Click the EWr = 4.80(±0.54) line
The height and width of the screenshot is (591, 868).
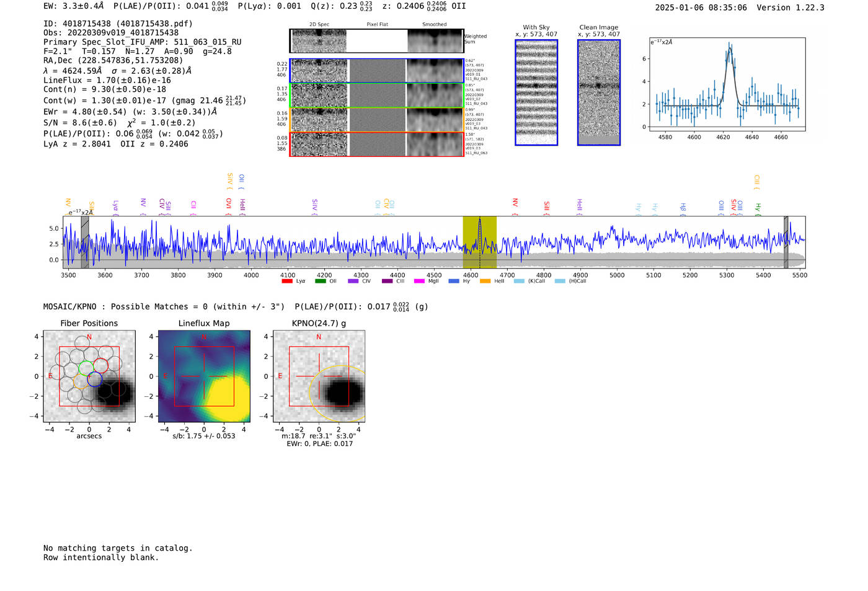click(130, 112)
